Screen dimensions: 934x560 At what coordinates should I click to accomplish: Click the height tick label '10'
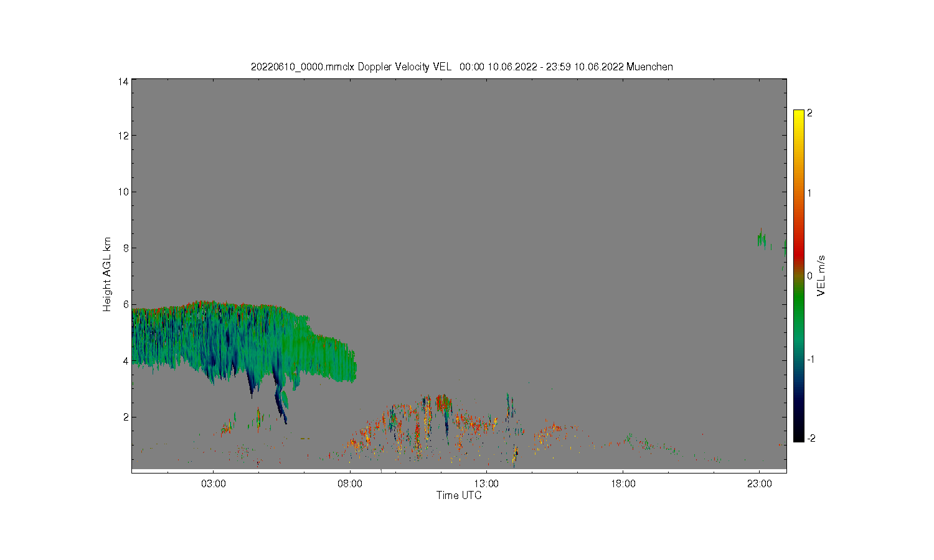pos(123,192)
